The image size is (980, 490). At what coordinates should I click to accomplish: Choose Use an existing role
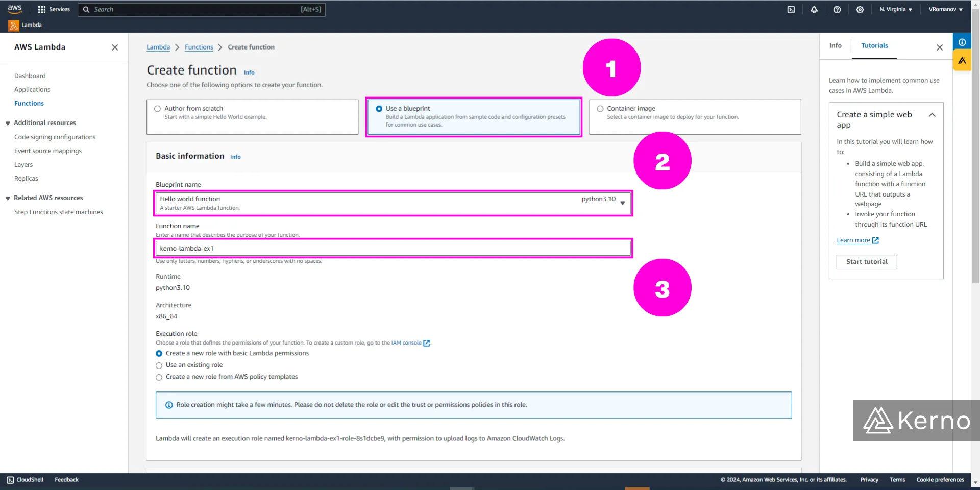coord(159,365)
